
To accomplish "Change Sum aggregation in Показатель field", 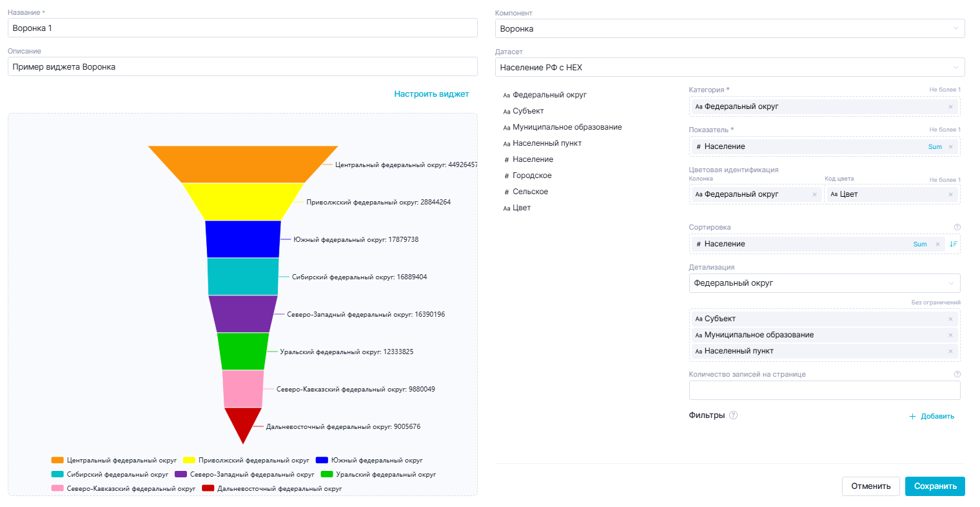I will tap(934, 147).
